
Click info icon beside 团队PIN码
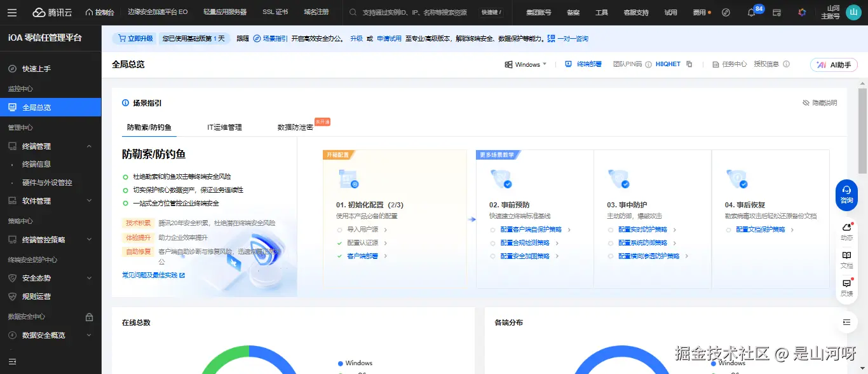click(x=649, y=64)
